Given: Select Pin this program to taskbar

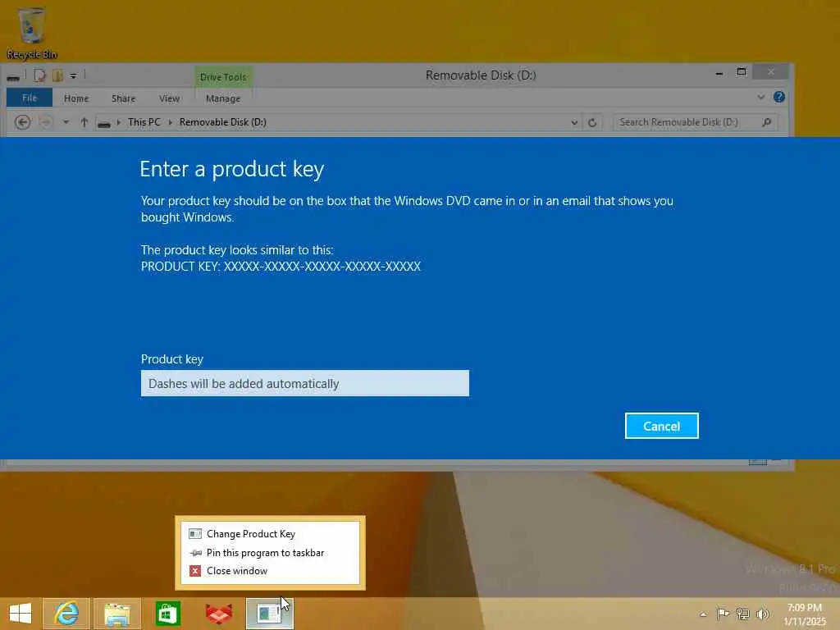Looking at the screenshot, I should 270,552.
